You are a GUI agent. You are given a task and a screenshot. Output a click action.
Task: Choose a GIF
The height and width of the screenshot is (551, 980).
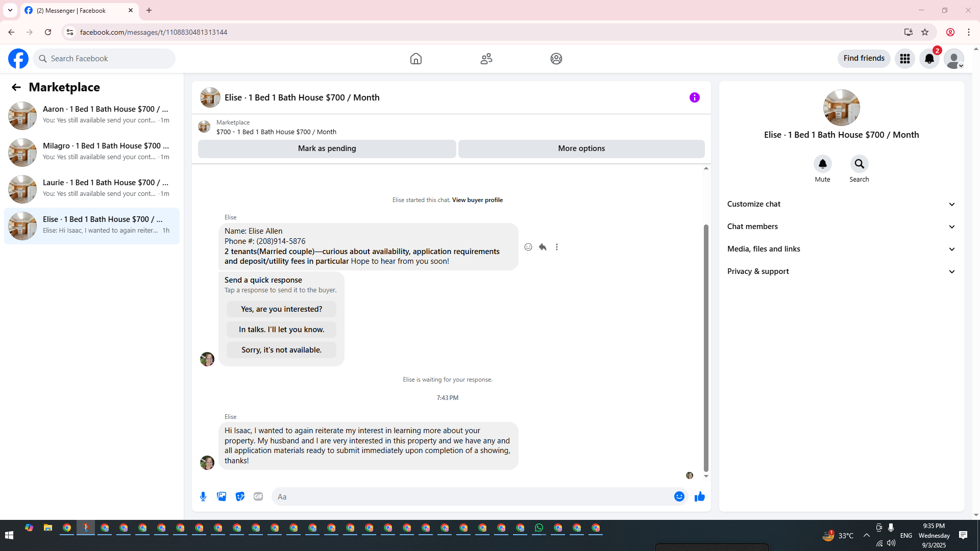point(258,496)
